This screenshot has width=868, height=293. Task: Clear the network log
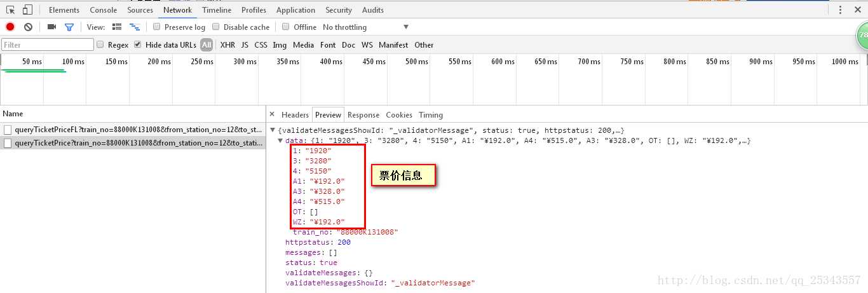pyautogui.click(x=28, y=27)
